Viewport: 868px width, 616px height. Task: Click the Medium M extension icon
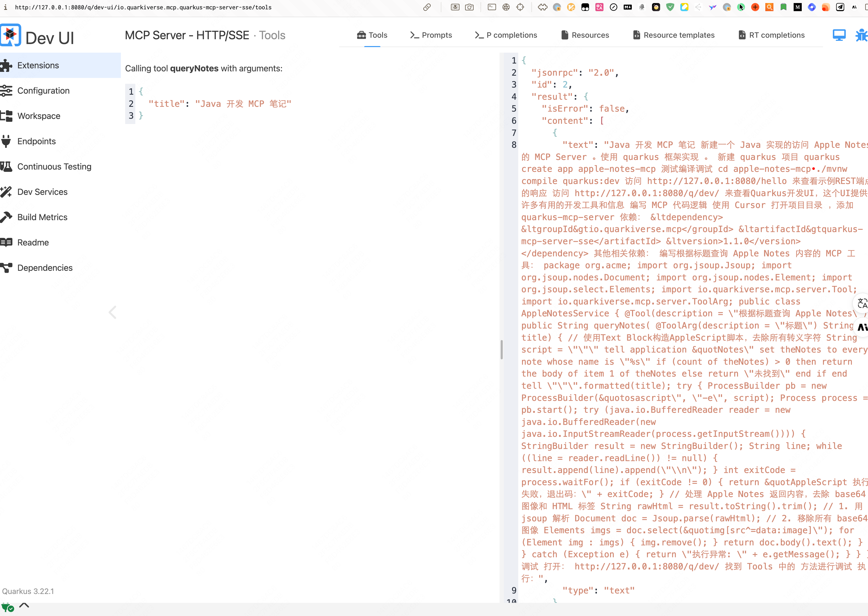(x=797, y=7)
